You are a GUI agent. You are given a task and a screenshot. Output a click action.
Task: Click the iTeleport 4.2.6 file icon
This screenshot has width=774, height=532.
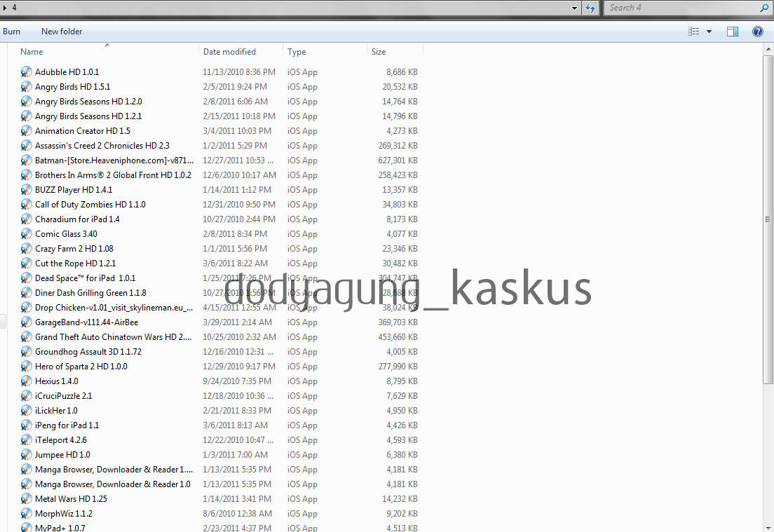[26, 440]
